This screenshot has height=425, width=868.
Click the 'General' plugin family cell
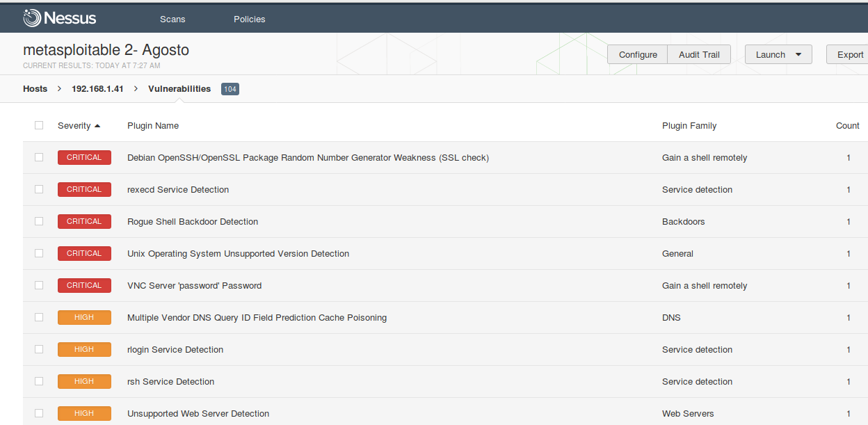point(677,254)
